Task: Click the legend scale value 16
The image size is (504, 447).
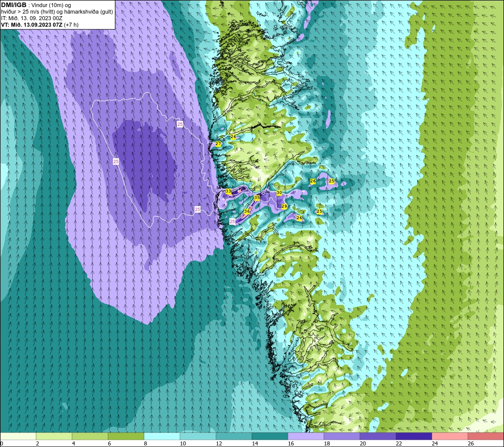Action: point(291,444)
